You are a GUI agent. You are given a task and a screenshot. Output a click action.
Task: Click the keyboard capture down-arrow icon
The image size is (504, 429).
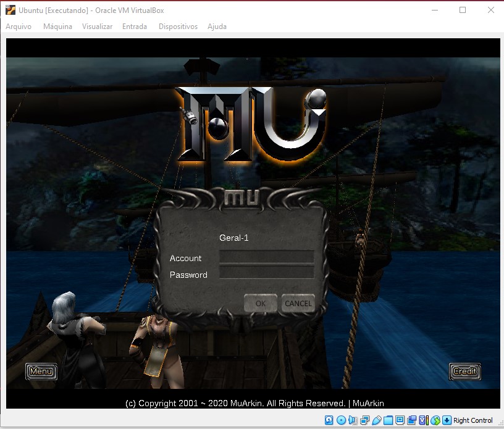pos(447,420)
